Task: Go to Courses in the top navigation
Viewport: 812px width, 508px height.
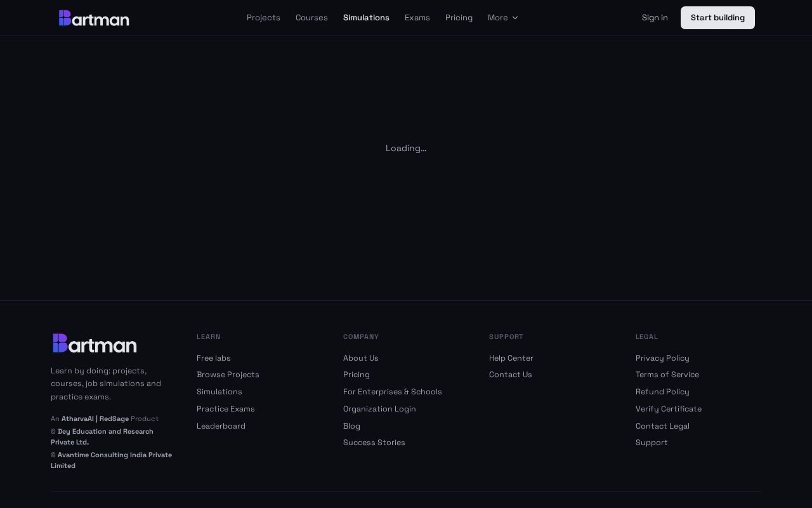Action: click(x=311, y=18)
